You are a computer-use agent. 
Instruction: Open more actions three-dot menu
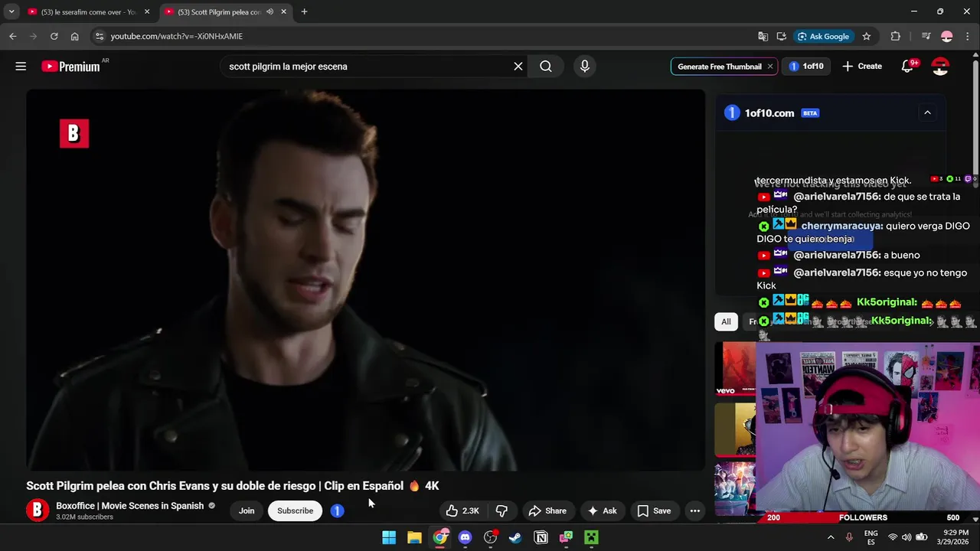(695, 510)
